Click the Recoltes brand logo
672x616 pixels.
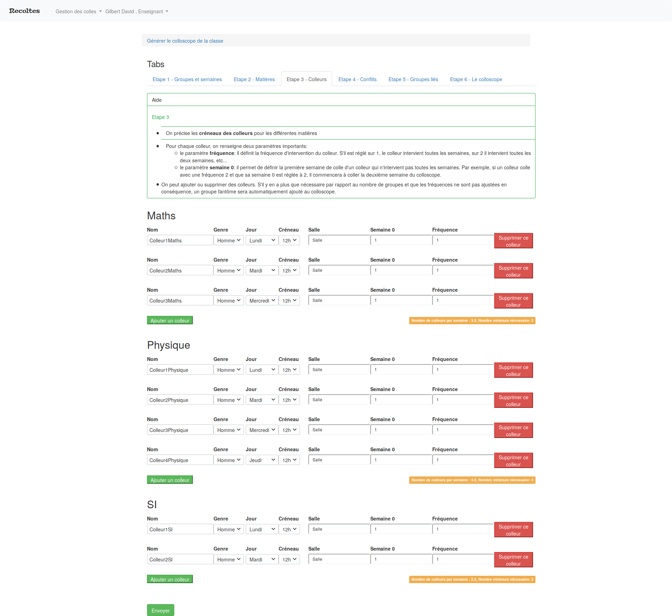click(x=24, y=11)
